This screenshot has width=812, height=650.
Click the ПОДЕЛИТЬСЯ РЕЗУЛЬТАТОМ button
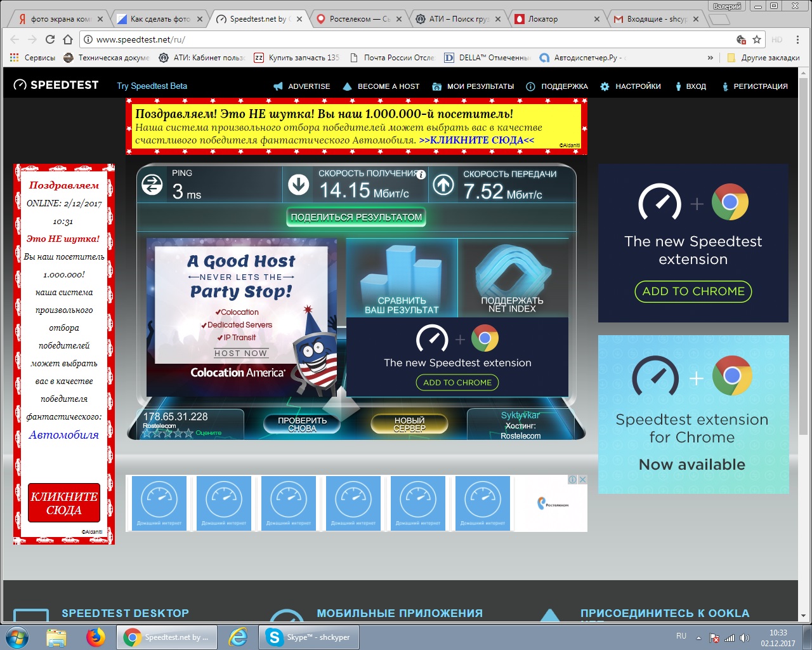pyautogui.click(x=356, y=217)
